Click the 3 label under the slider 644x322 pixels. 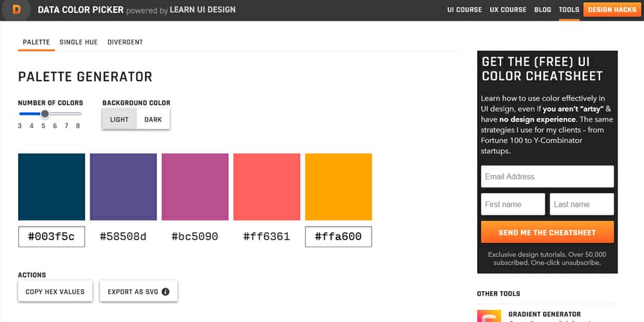[x=20, y=126]
